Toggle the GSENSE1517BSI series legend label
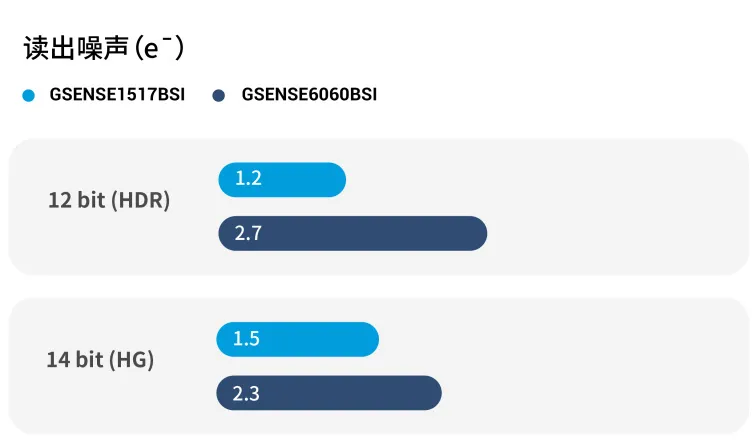The image size is (756, 440). point(117,96)
